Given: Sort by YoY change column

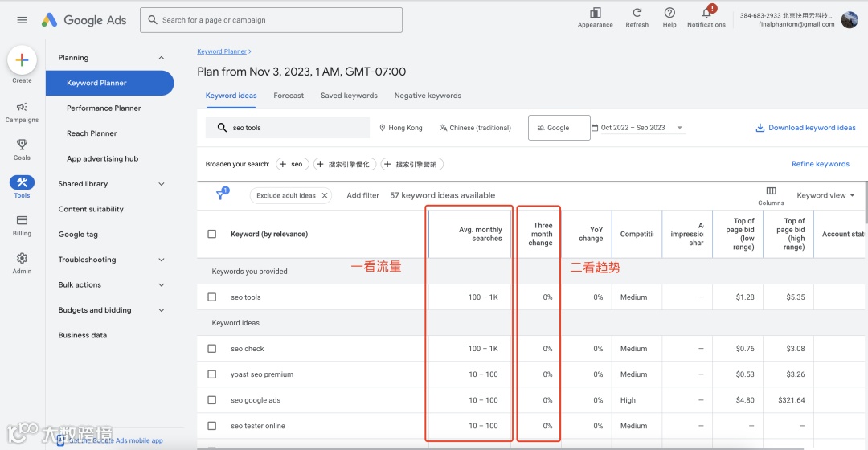Looking at the screenshot, I should click(x=591, y=234).
